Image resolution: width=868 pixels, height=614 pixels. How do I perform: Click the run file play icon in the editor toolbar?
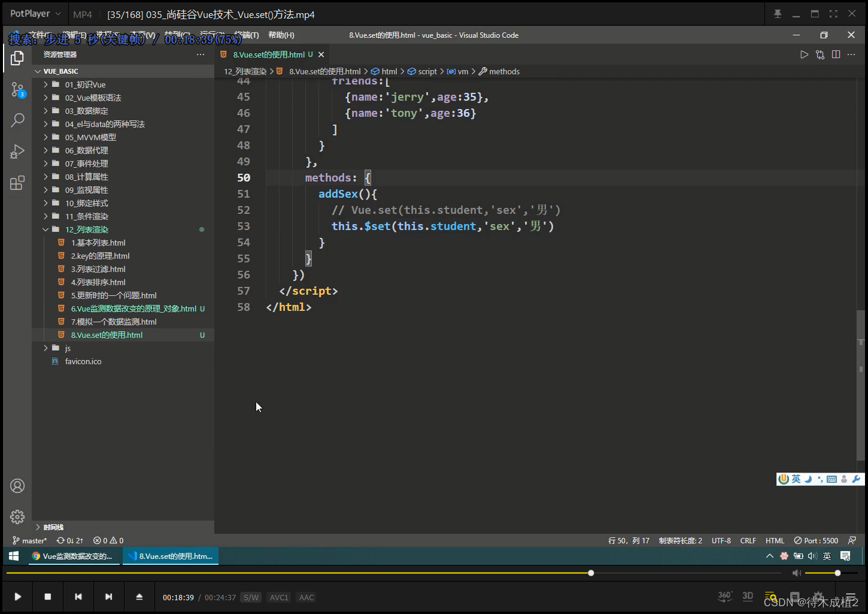click(x=804, y=55)
